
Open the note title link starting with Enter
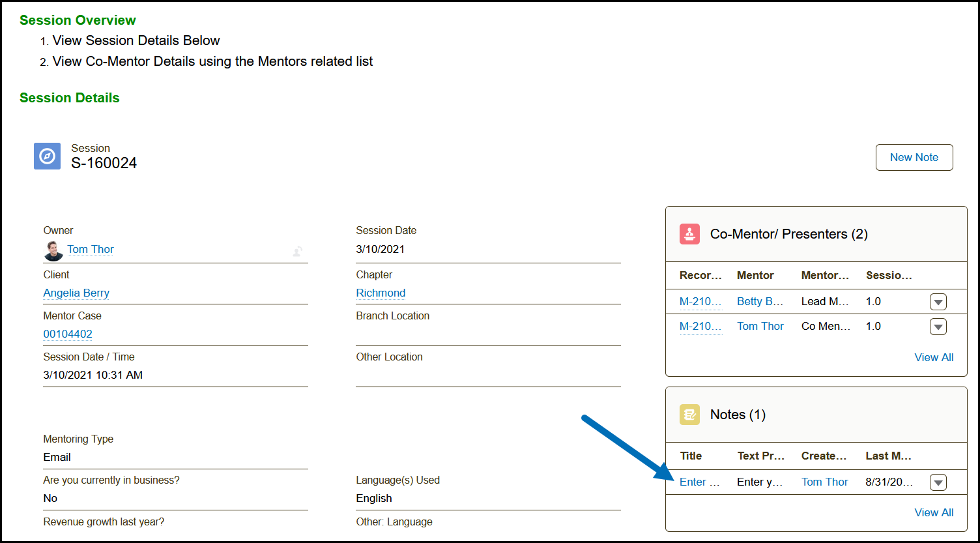click(x=699, y=482)
